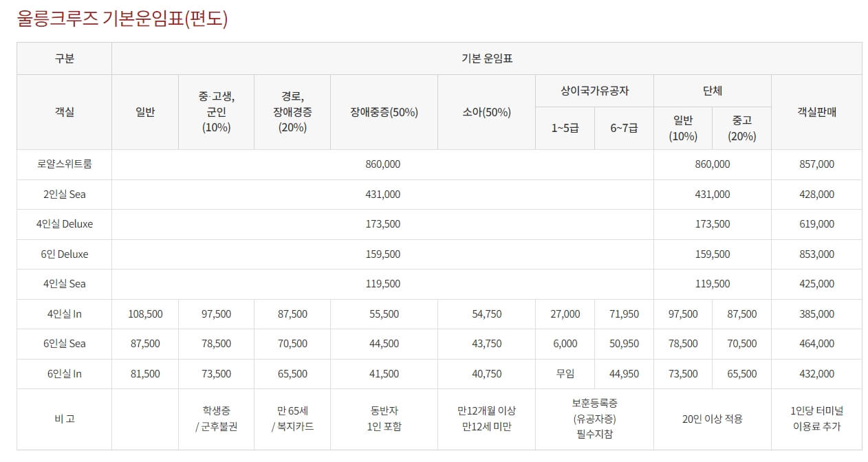Click the '객실' column header
Viewport: 868px width, 462px height.
(65, 112)
